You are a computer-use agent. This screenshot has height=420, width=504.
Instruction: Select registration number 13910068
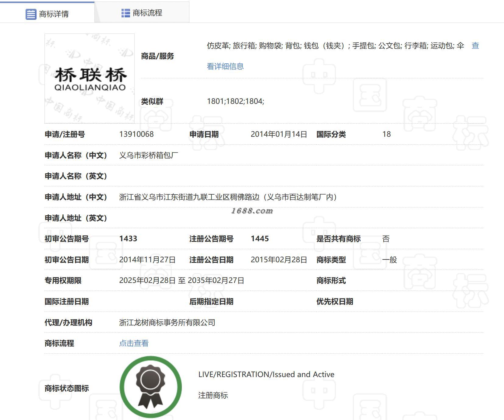click(x=136, y=134)
